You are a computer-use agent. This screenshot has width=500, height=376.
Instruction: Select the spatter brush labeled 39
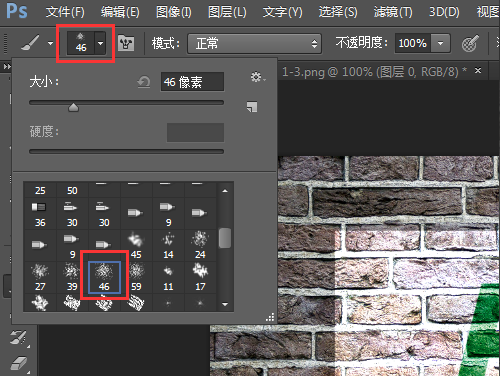point(72,278)
